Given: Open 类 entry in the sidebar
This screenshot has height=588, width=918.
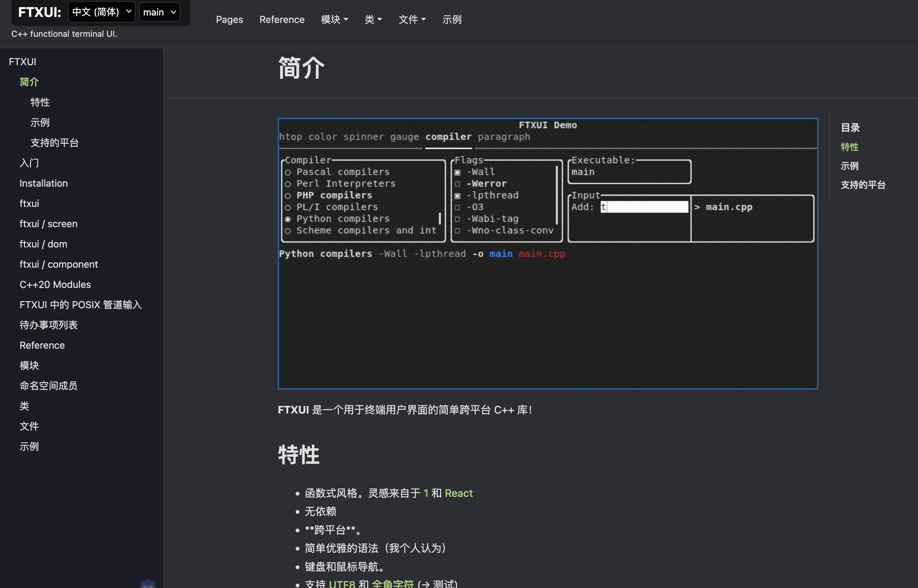Looking at the screenshot, I should pyautogui.click(x=24, y=406).
